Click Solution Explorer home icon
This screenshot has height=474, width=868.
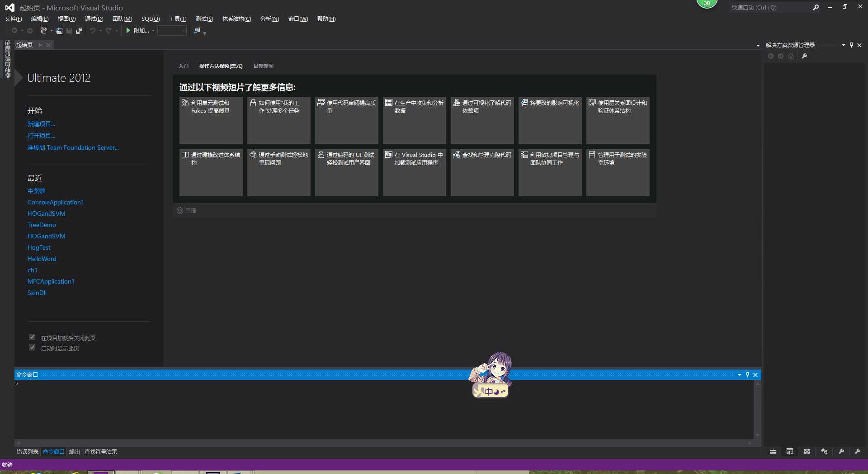pyautogui.click(x=791, y=56)
